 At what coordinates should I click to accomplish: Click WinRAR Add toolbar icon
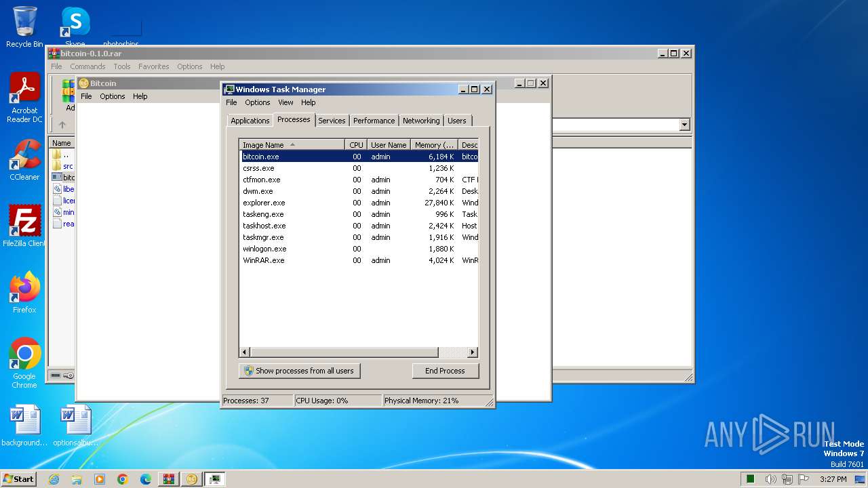[x=68, y=96]
